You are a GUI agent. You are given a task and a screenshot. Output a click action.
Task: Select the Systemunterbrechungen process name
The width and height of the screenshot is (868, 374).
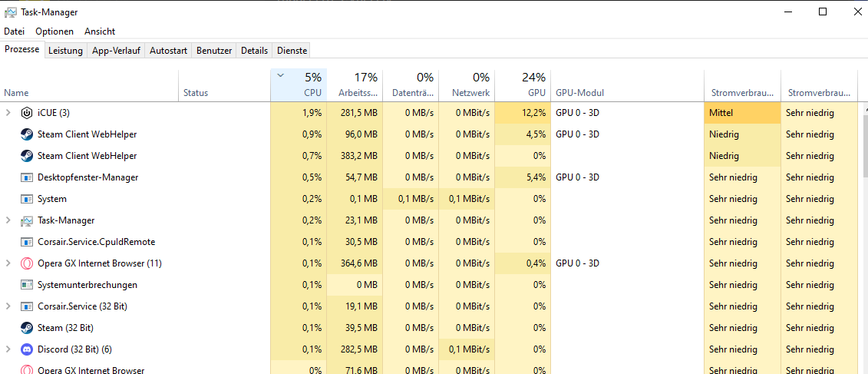pos(87,285)
